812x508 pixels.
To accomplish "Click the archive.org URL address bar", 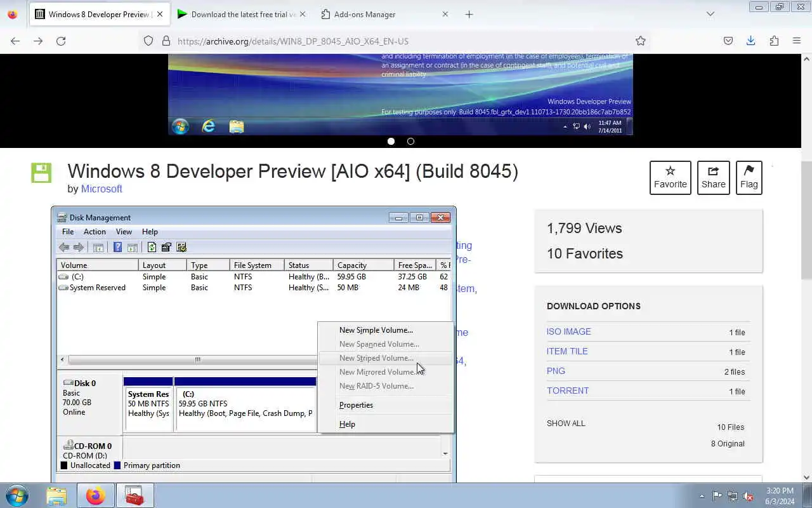I will click(393, 41).
